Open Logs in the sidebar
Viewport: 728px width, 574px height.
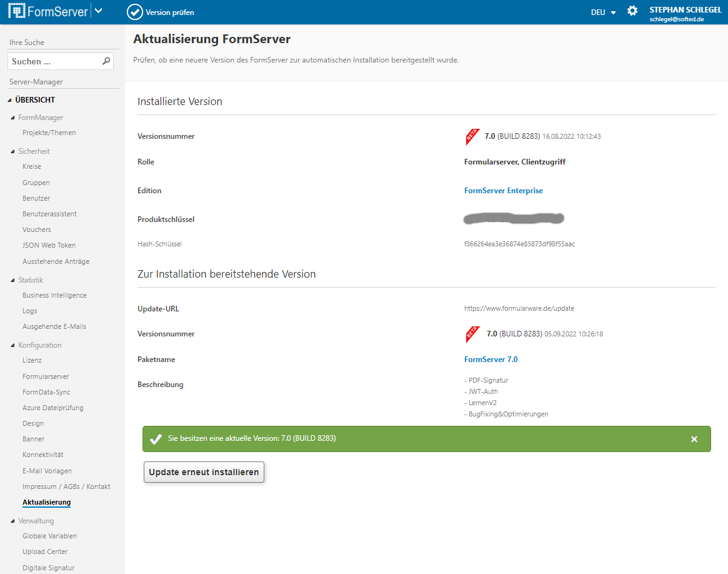point(30,311)
